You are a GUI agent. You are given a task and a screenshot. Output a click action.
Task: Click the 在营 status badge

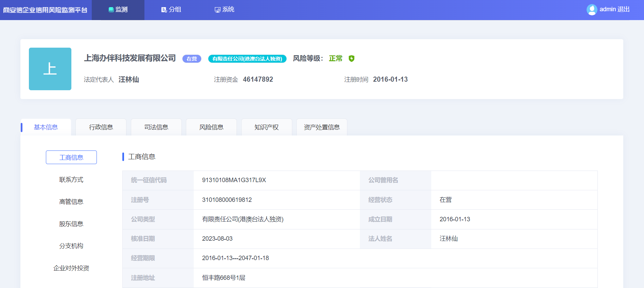[x=192, y=59]
